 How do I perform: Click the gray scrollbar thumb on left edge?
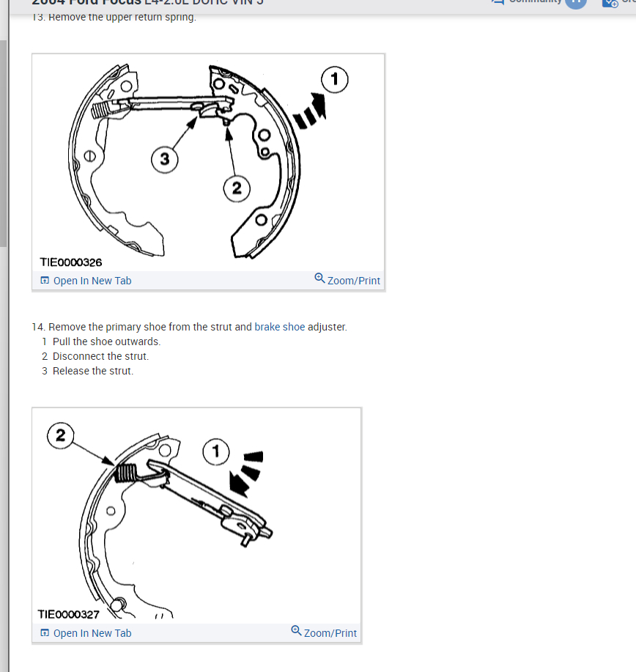point(4,144)
